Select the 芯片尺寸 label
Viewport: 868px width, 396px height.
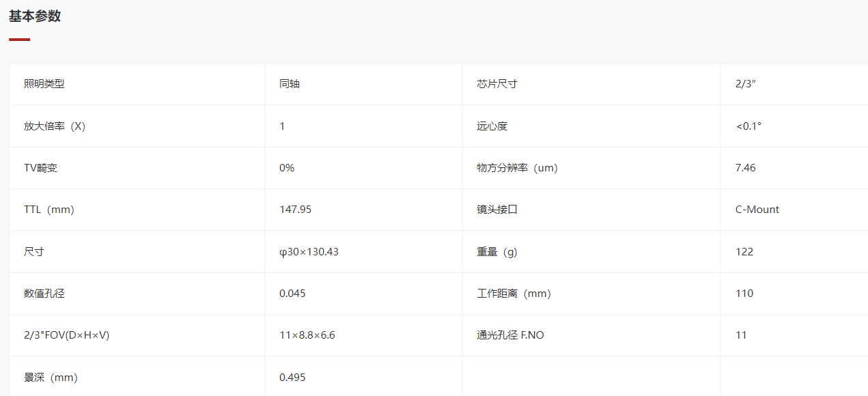click(497, 84)
